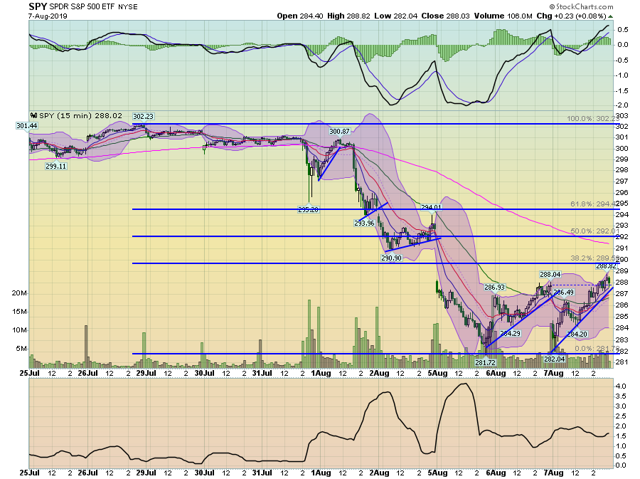640x479 pixels.
Task: Click the 286.93 price callout
Action: (x=495, y=288)
